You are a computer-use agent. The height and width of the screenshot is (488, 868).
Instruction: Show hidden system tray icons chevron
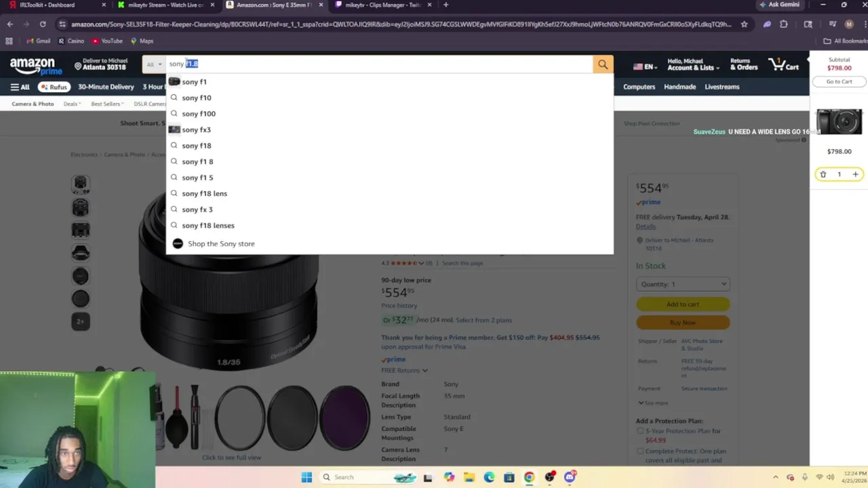point(776,477)
